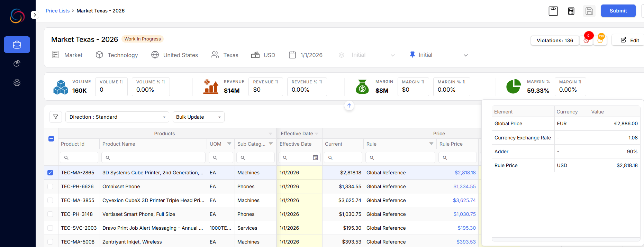Click the Adder row showing 90%

[566, 152]
